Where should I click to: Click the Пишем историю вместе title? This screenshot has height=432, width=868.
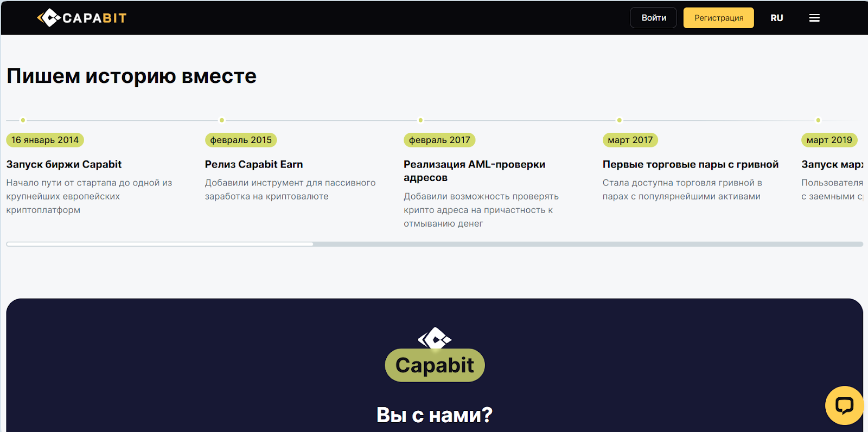[131, 76]
